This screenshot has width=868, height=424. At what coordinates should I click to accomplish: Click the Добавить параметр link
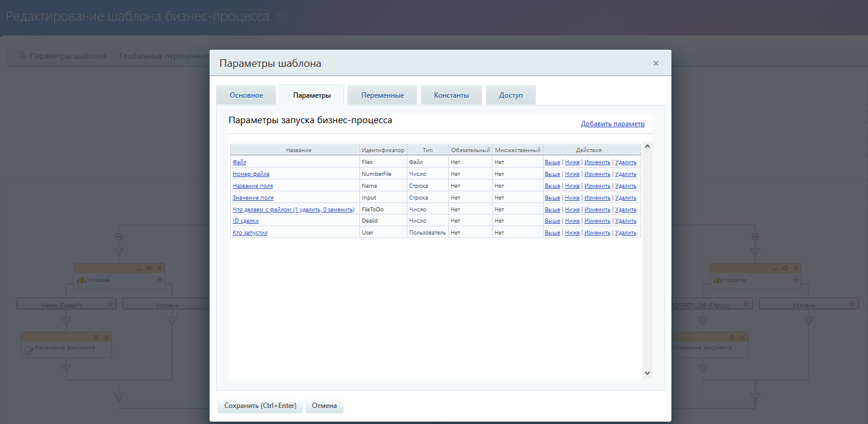pos(612,124)
